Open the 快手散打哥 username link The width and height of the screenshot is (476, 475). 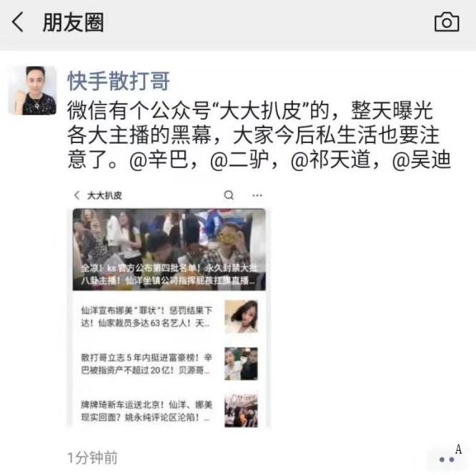click(119, 81)
